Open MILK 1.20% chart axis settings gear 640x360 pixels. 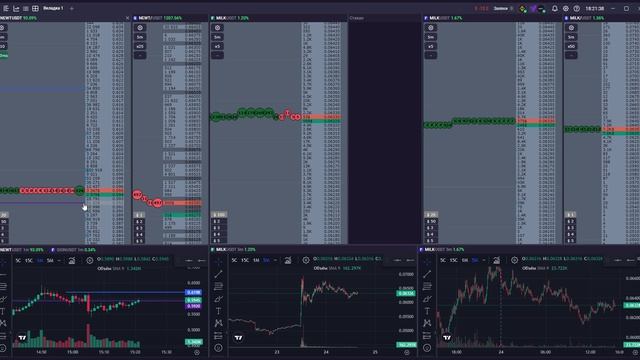pos(407,352)
